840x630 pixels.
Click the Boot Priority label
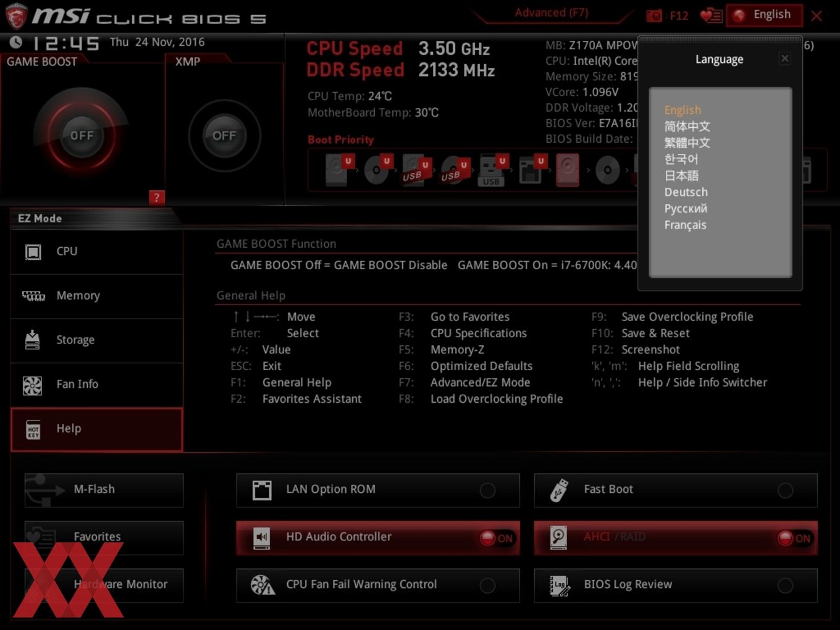tap(341, 140)
